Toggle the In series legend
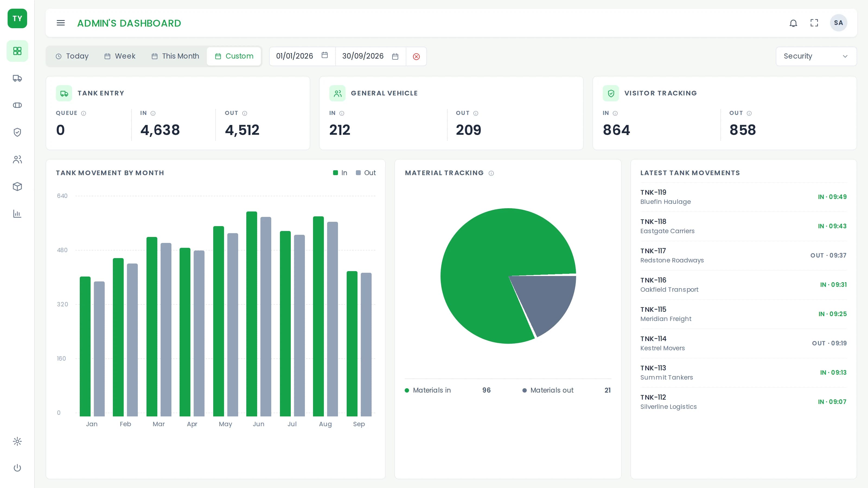 (340, 173)
